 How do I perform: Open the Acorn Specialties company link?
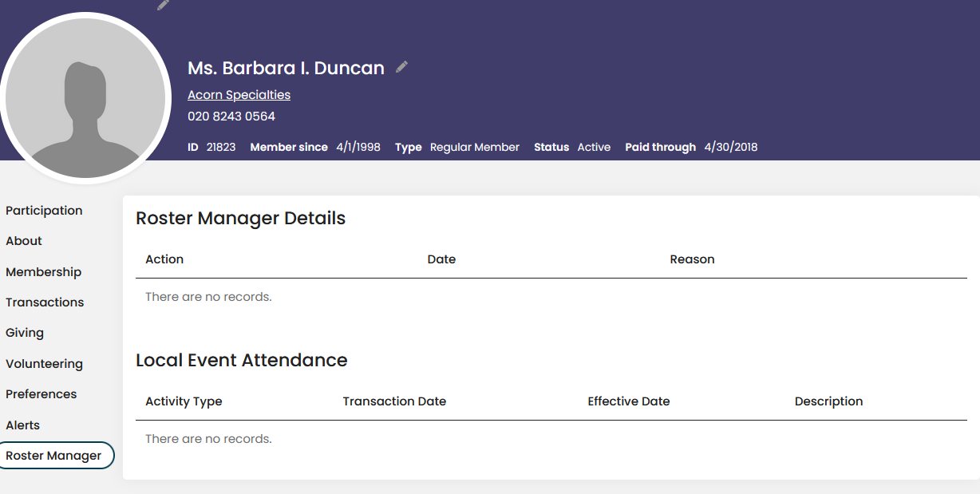click(x=239, y=95)
